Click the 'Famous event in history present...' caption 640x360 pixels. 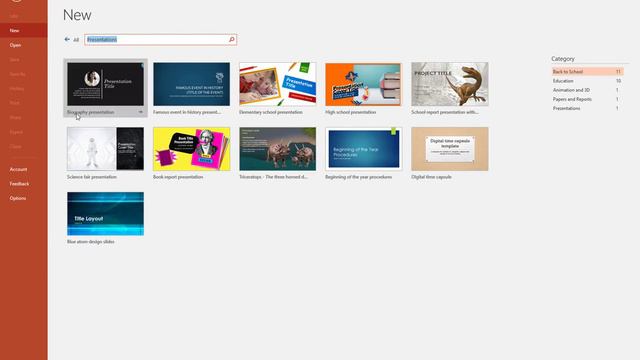click(x=187, y=112)
